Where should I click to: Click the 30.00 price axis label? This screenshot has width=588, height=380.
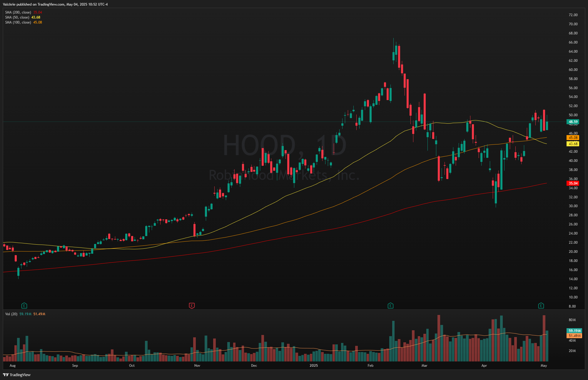coord(573,206)
